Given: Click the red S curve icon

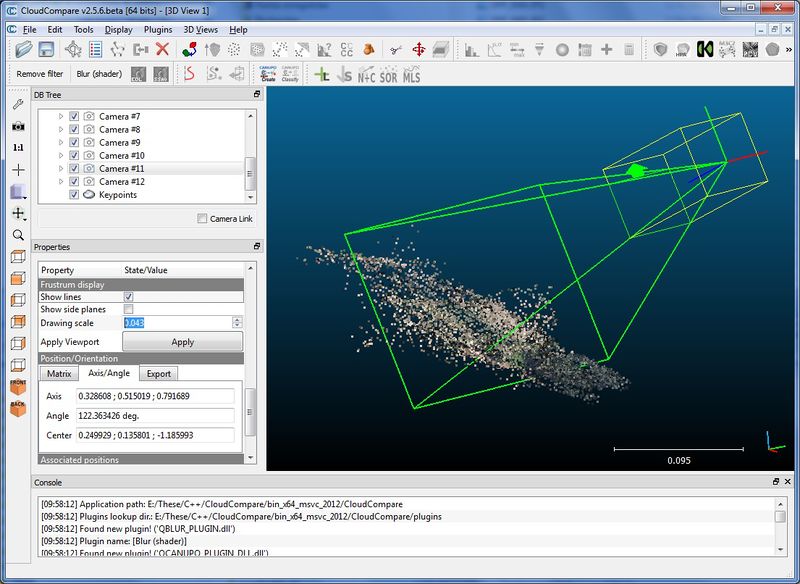Looking at the screenshot, I should [189, 74].
